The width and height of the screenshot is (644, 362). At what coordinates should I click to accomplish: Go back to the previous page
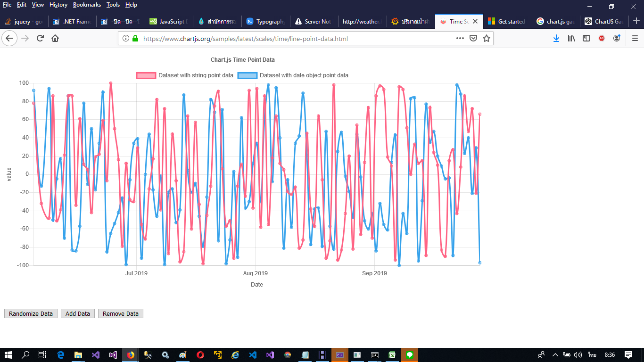(9, 38)
